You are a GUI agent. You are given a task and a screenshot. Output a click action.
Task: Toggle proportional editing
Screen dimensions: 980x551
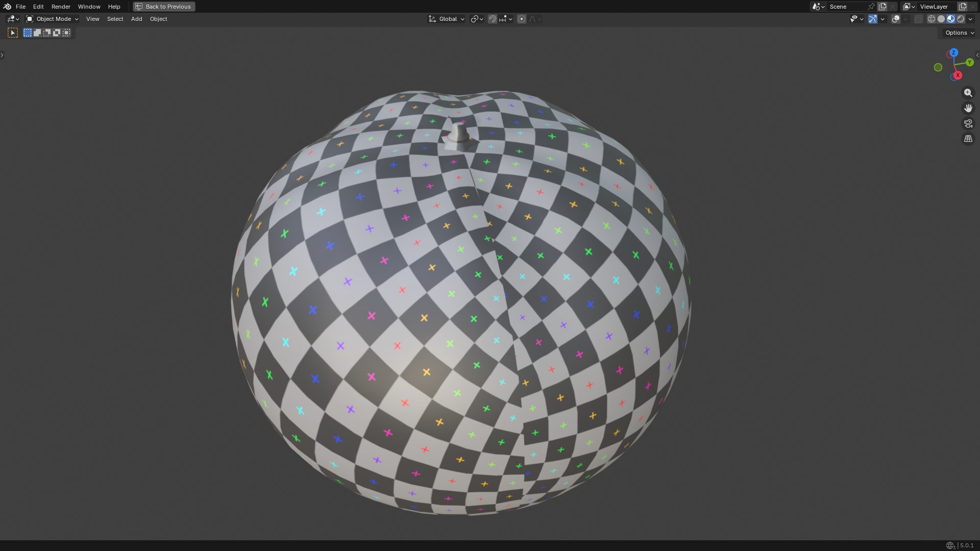521,19
